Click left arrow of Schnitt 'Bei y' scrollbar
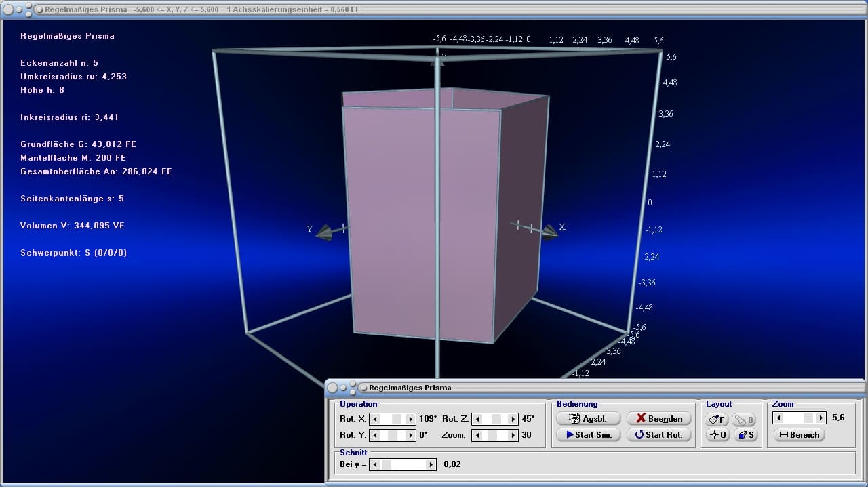This screenshot has height=488, width=868. pyautogui.click(x=374, y=464)
